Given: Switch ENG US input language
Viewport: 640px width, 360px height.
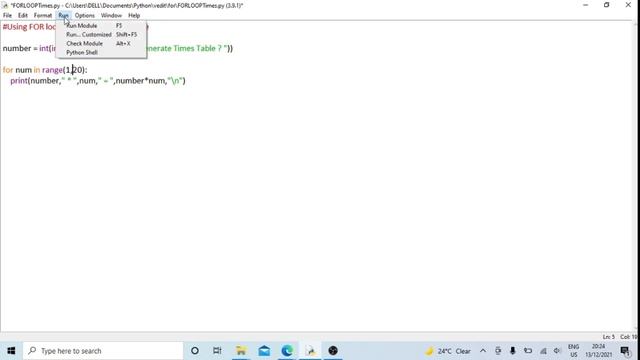Looking at the screenshot, I should 573,351.
